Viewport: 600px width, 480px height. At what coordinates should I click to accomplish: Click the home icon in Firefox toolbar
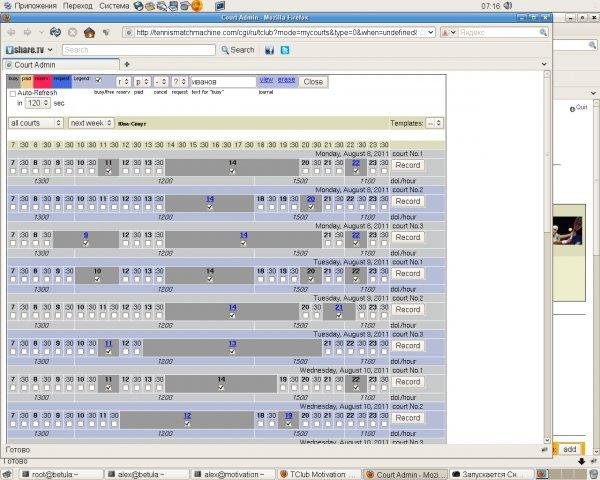89,32
